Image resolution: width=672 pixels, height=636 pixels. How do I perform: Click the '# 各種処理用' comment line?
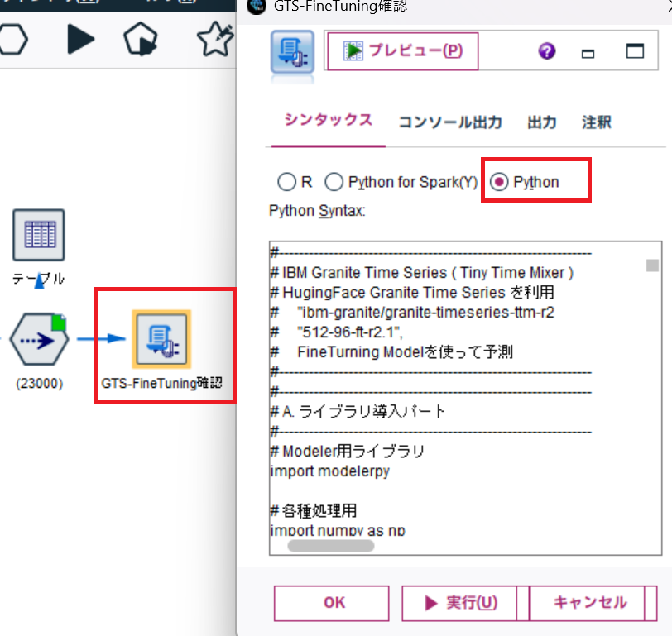click(314, 510)
